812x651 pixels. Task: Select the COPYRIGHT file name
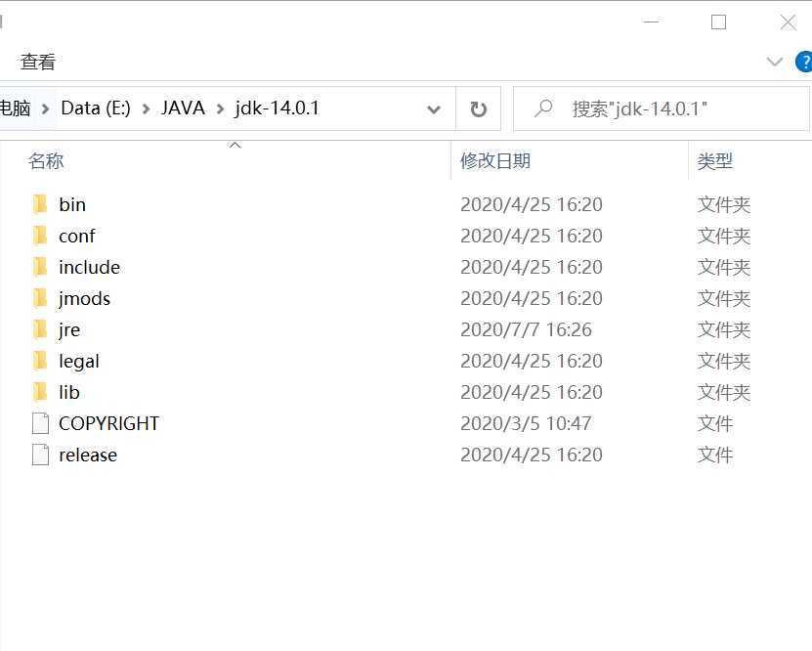[x=108, y=423]
